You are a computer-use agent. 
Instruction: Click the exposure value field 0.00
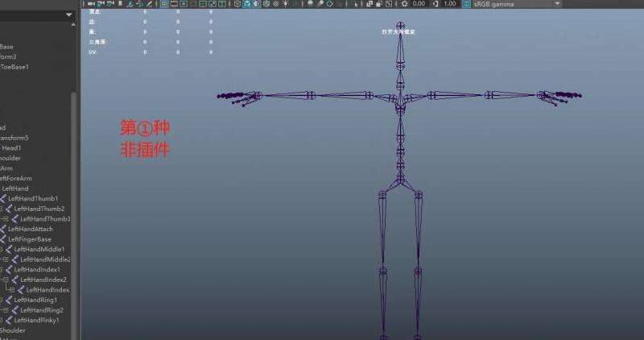coord(419,4)
